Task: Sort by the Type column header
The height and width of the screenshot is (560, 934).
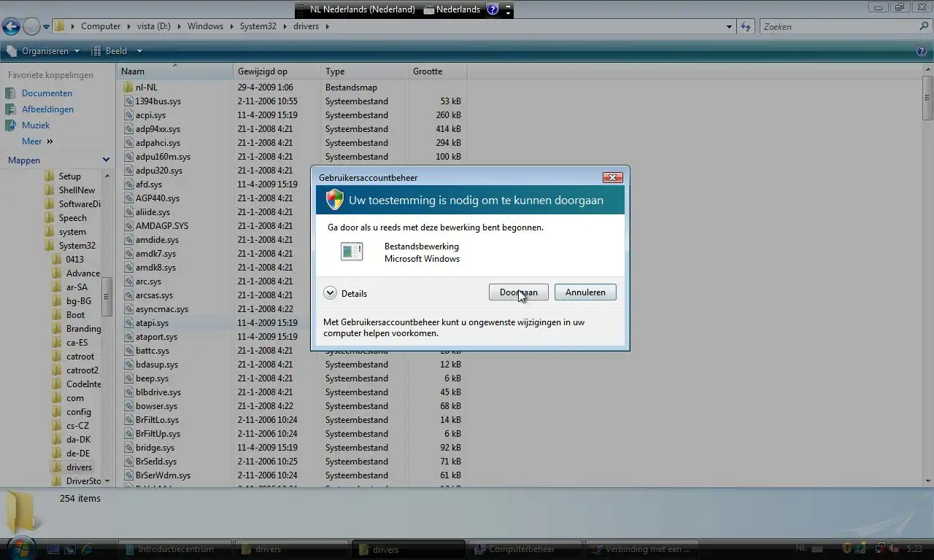Action: click(365, 71)
